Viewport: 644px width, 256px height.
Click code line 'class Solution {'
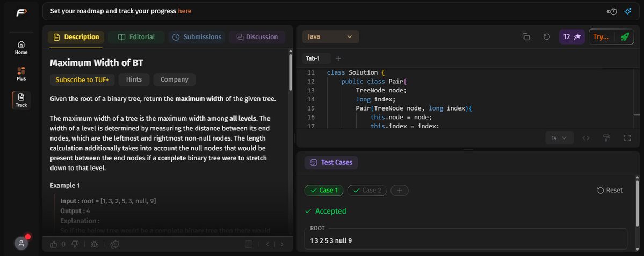coord(356,72)
